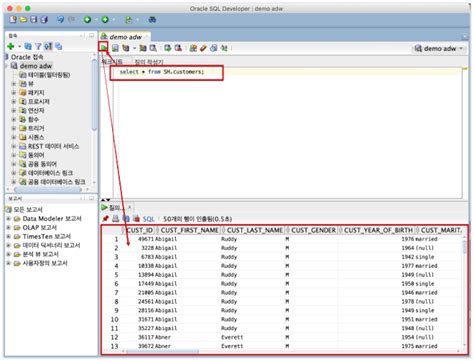Refresh connections with the blue refresh icon
This screenshot has height=361, width=474.
click(28, 46)
